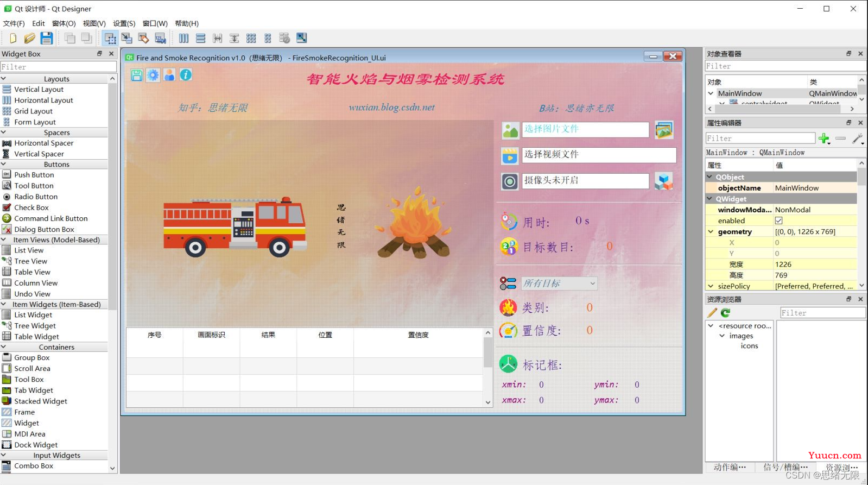Click the resource browser Filter field
868x485 pixels.
coord(822,313)
